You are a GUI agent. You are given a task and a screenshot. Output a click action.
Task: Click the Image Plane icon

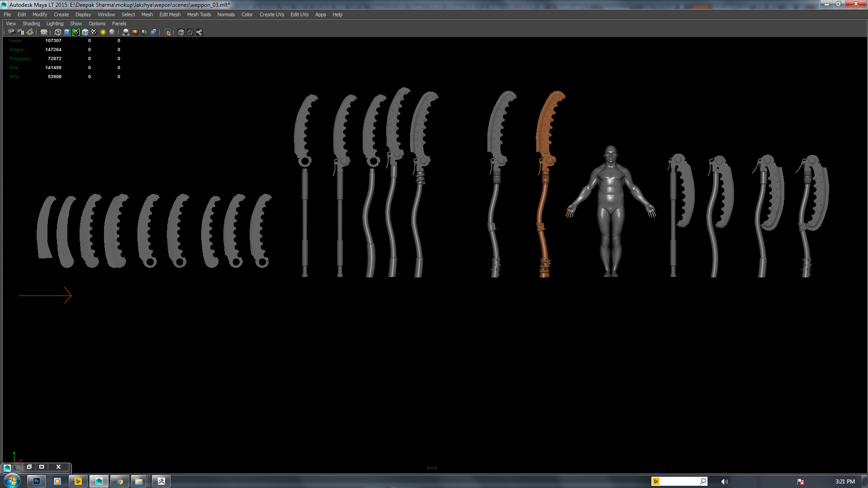[x=30, y=32]
